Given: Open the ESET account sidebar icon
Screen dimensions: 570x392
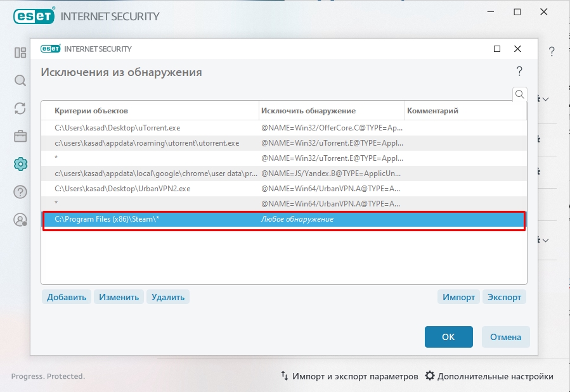Looking at the screenshot, I should click(x=20, y=220).
